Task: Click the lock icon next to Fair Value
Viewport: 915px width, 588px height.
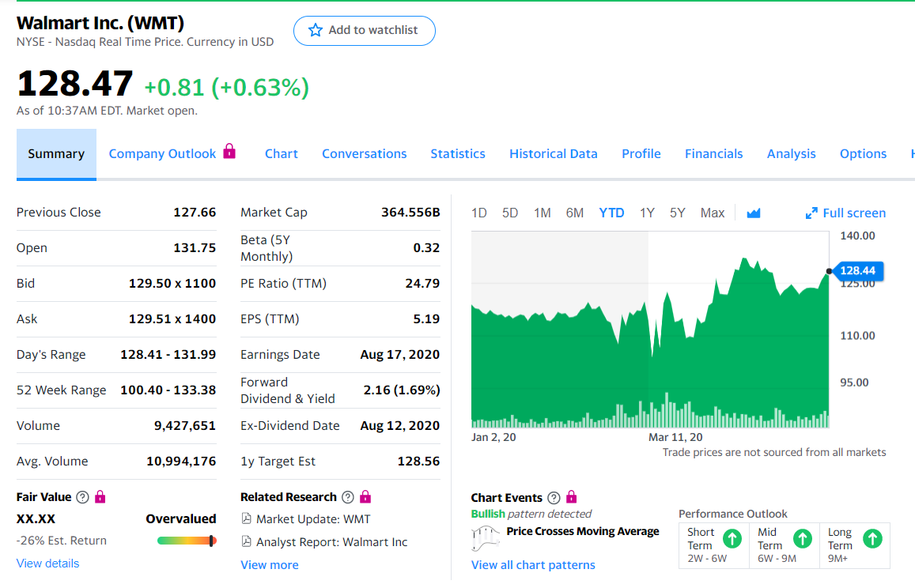Action: [x=100, y=497]
